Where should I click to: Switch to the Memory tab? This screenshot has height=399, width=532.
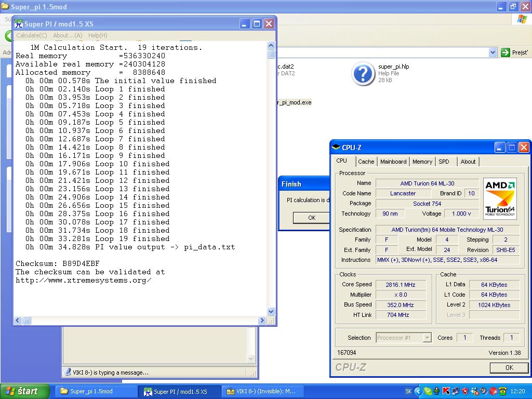[x=422, y=162]
